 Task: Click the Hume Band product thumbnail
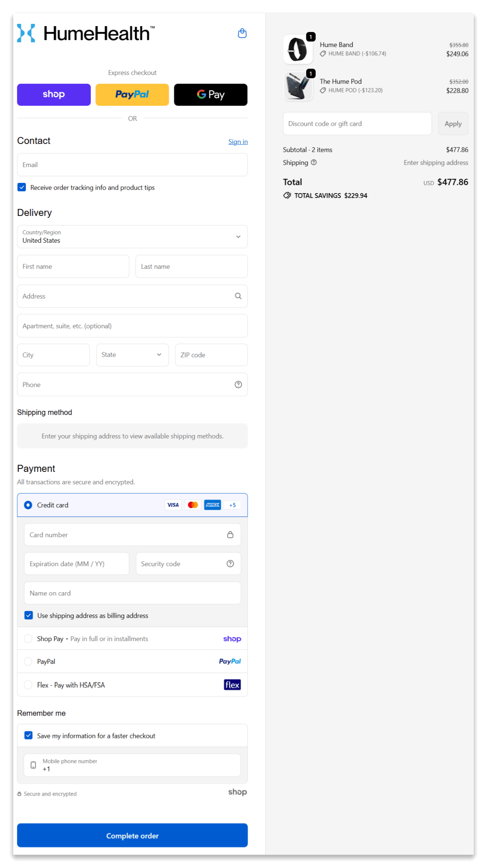[298, 49]
